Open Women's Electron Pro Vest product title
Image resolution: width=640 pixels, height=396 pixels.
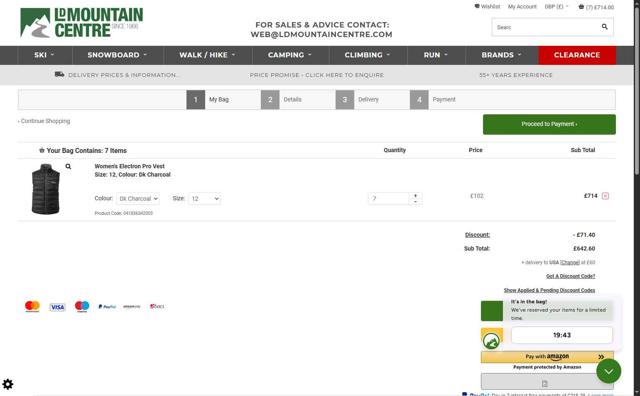point(129,166)
